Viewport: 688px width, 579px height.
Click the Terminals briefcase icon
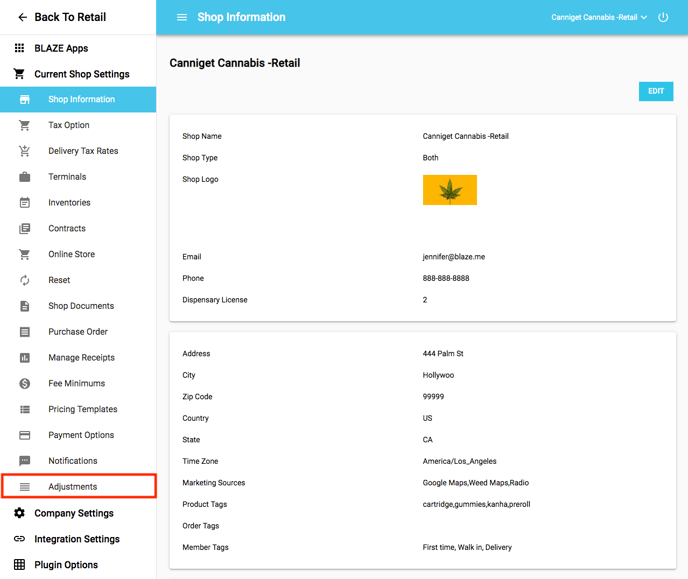tap(25, 177)
